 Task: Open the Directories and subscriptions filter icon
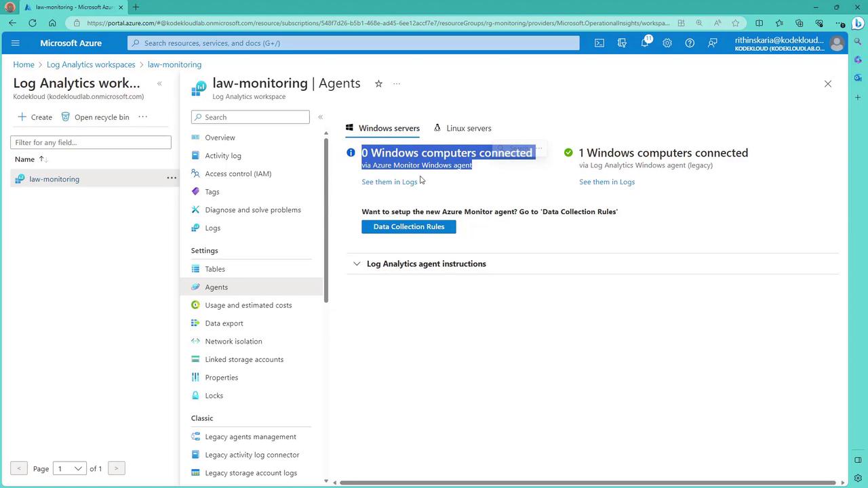(x=622, y=43)
